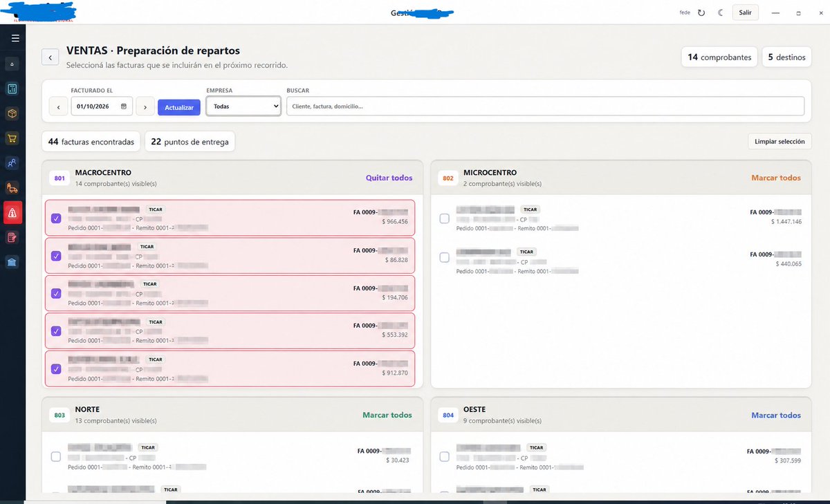This screenshot has width=830, height=504.
Task: Go to next invoicing date
Action: tap(145, 106)
